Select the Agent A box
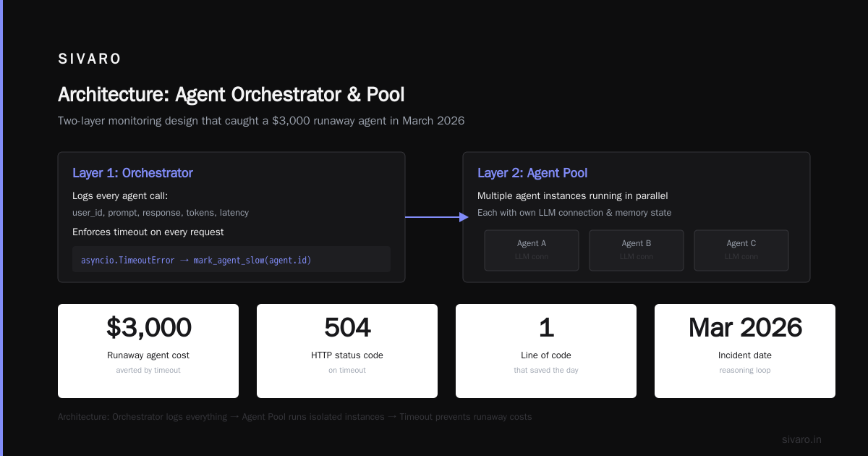This screenshot has width=868, height=456. [x=532, y=250]
